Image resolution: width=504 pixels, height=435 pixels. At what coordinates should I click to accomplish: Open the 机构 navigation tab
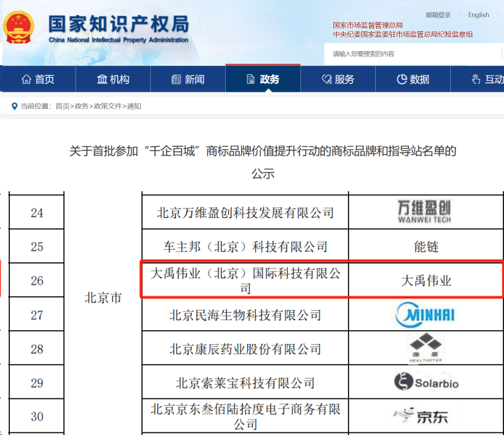pos(113,79)
